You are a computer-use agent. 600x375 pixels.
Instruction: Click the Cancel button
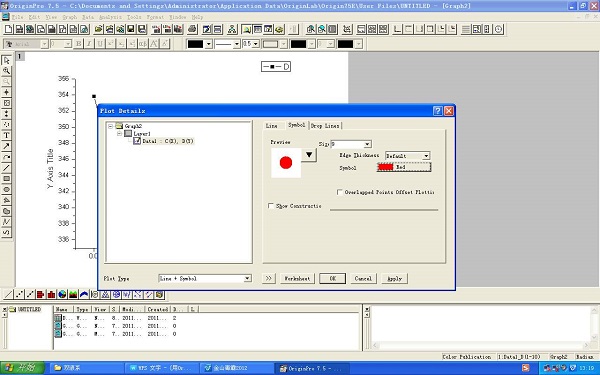(363, 278)
